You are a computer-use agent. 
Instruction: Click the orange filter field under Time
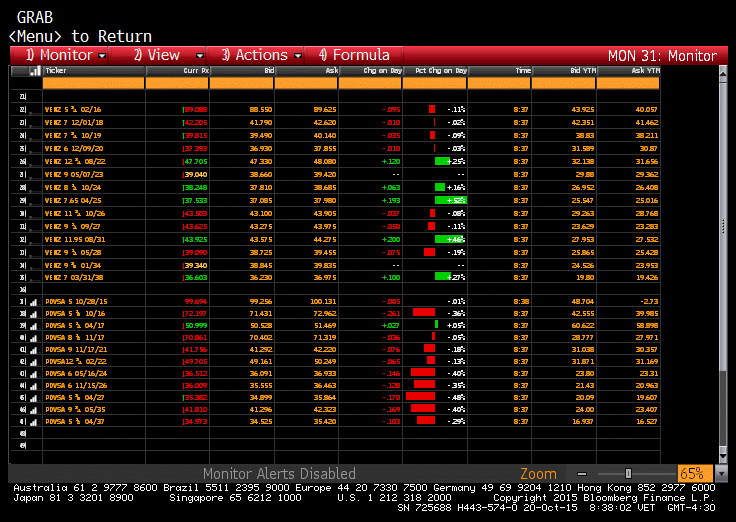[499, 83]
